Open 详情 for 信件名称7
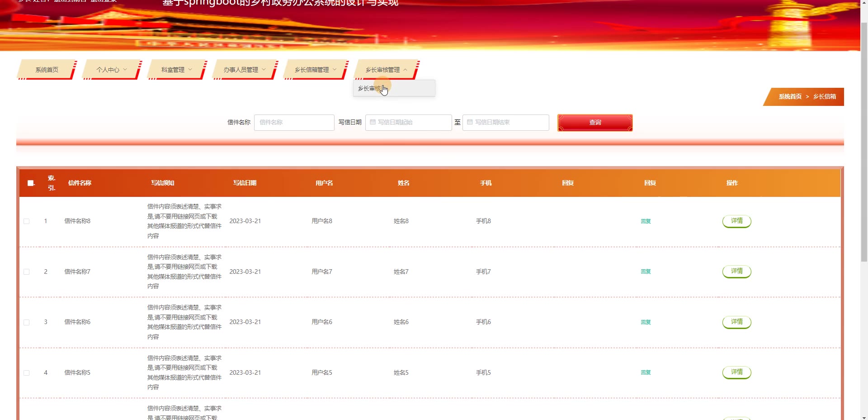This screenshot has width=868, height=420. click(x=737, y=272)
